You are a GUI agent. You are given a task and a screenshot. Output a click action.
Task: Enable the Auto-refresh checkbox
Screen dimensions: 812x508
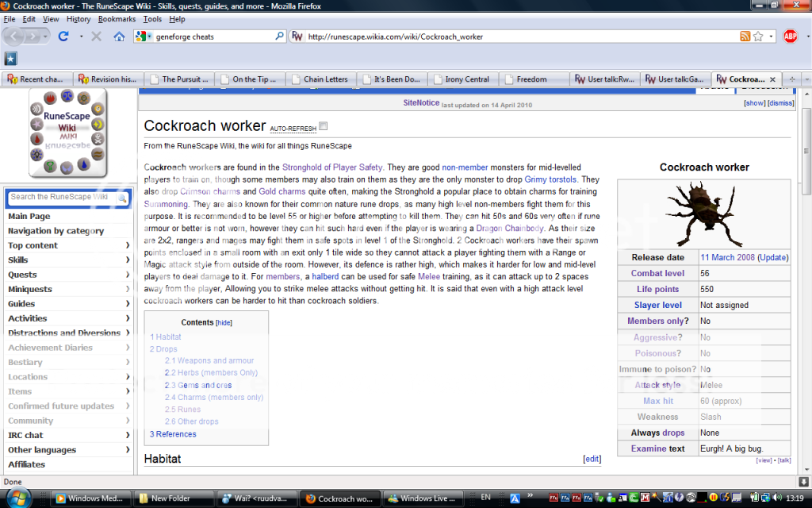323,127
